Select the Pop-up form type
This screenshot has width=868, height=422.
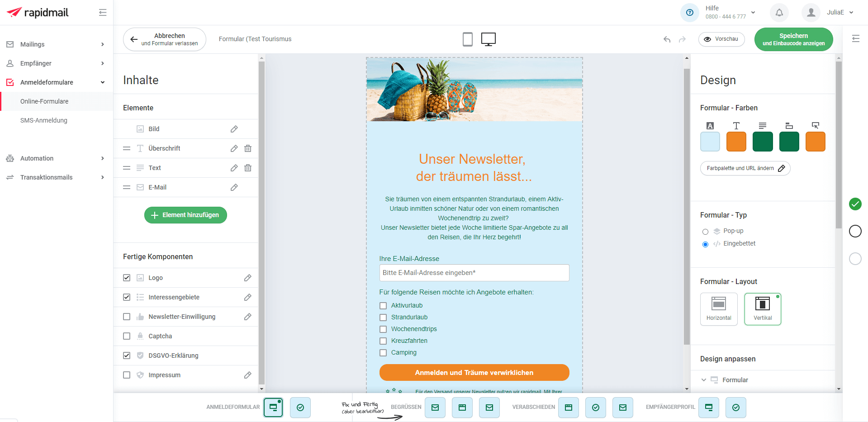705,232
